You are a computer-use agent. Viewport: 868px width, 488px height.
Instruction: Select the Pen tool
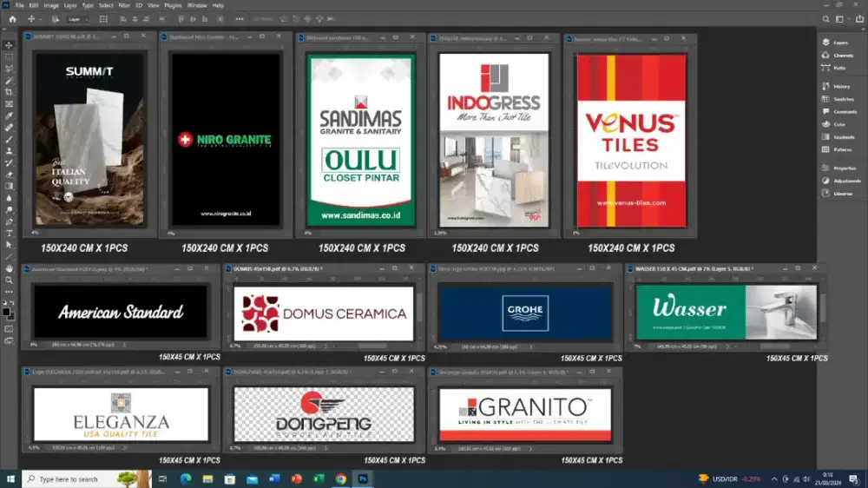(x=9, y=221)
